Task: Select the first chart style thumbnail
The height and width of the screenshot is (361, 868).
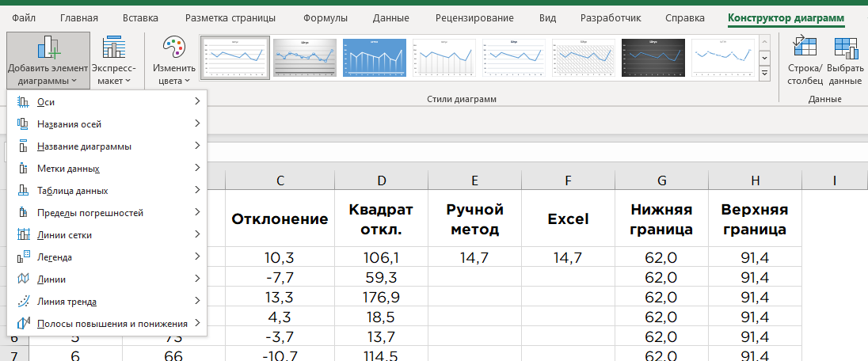Action: coord(235,58)
